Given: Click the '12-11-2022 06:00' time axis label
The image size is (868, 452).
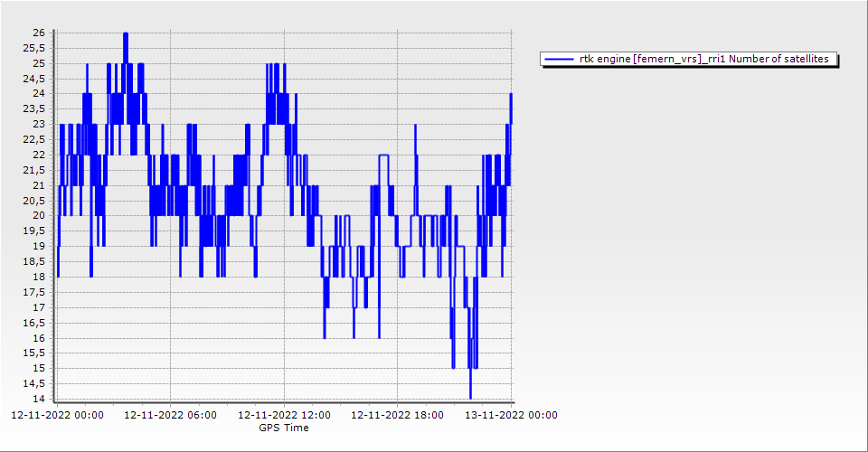Looking at the screenshot, I should pyautogui.click(x=170, y=415).
